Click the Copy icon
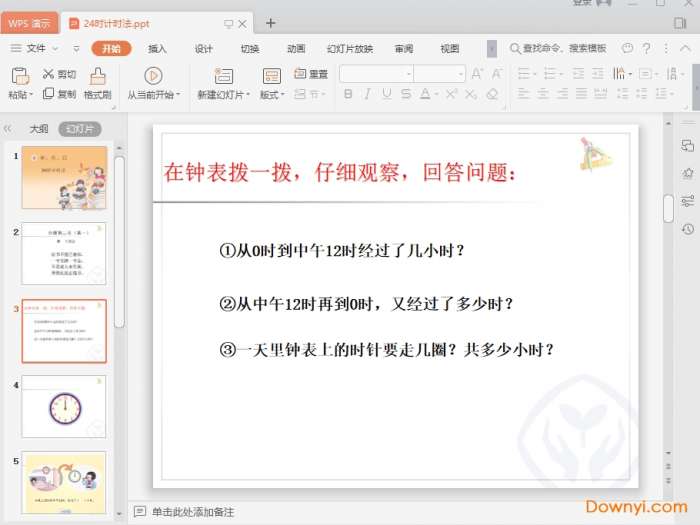The height and width of the screenshot is (525, 700). tap(48, 93)
